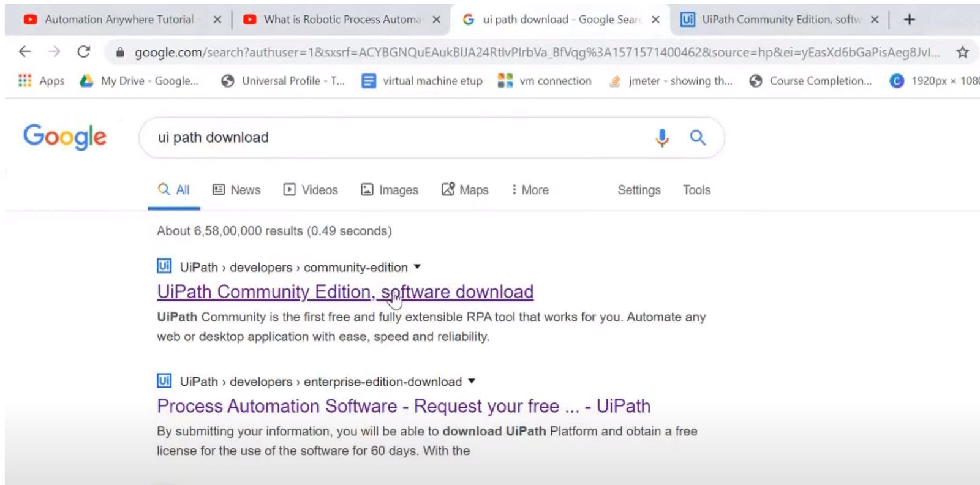Switch to Videos results

(311, 190)
